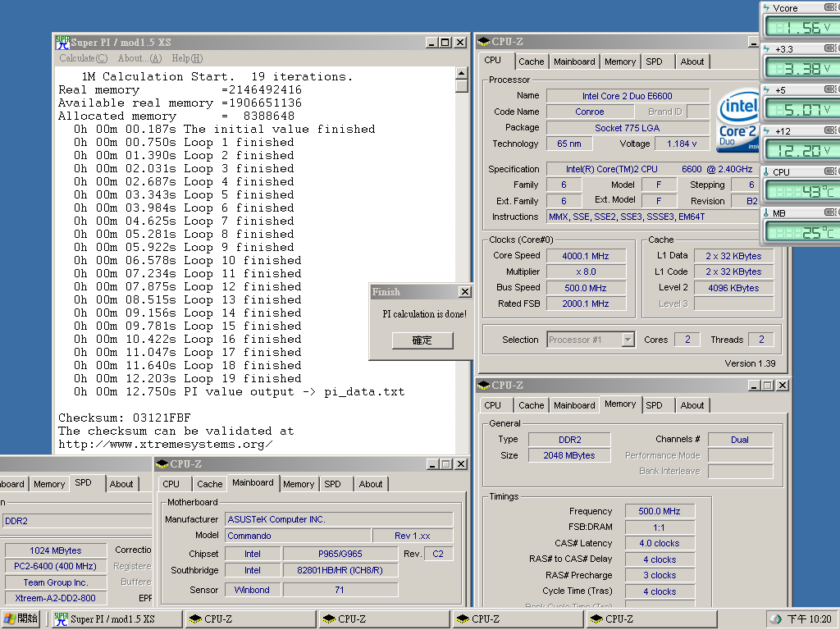
Task: Click the 'P965/G965' chipset value
Action: tap(340, 554)
